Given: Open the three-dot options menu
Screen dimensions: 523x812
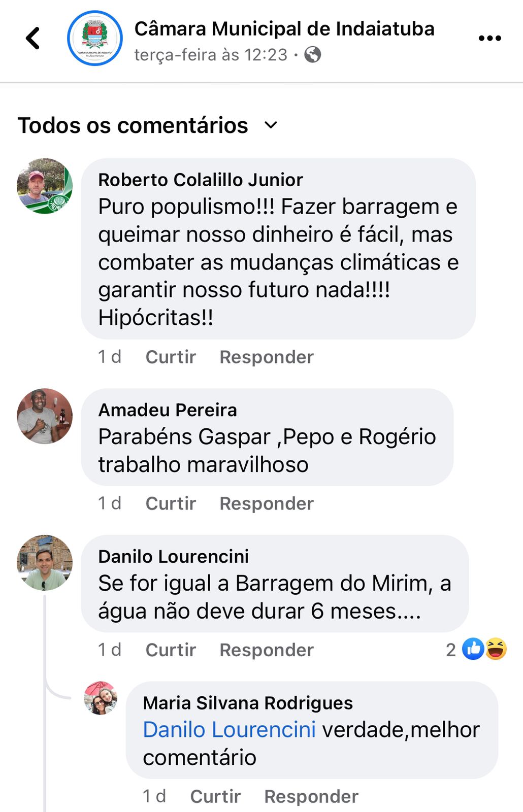Looking at the screenshot, I should coord(489,38).
